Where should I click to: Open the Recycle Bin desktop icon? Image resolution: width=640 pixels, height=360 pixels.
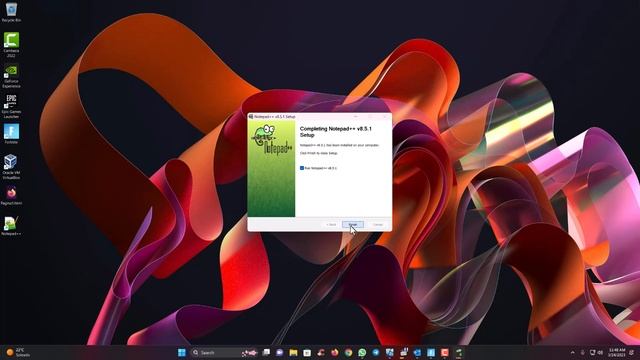(x=11, y=12)
